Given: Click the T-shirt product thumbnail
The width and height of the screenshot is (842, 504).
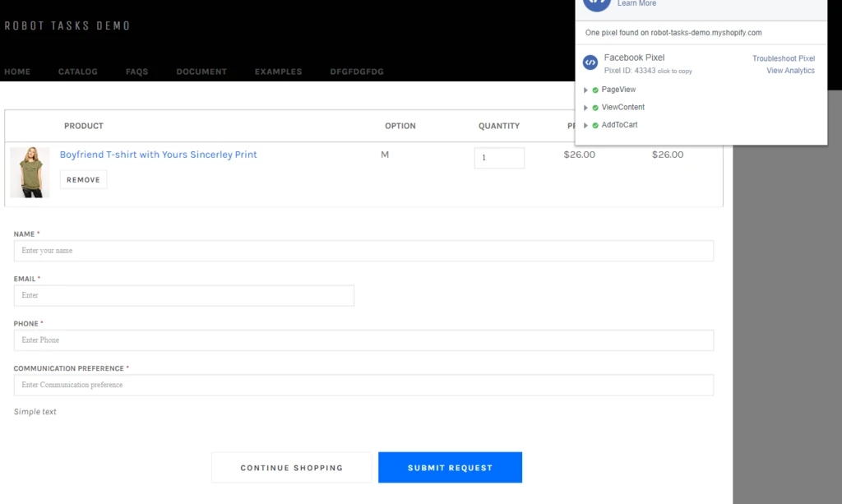Looking at the screenshot, I should point(30,173).
